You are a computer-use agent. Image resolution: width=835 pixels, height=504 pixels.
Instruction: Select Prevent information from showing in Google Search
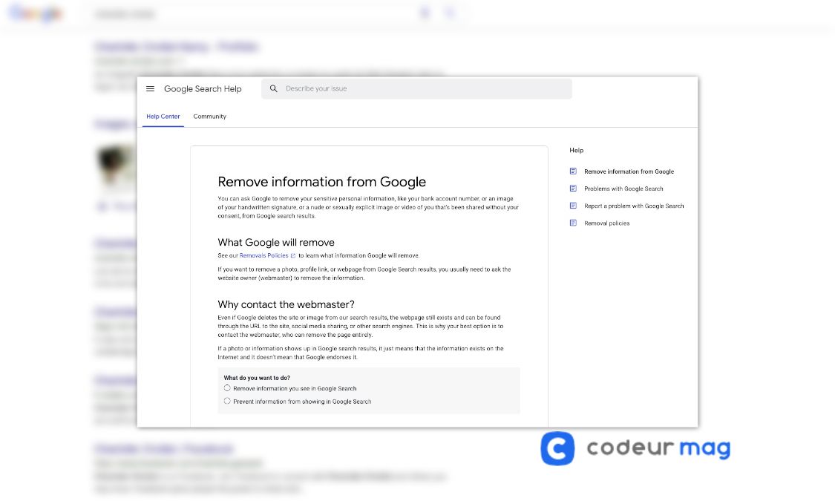[x=227, y=401]
